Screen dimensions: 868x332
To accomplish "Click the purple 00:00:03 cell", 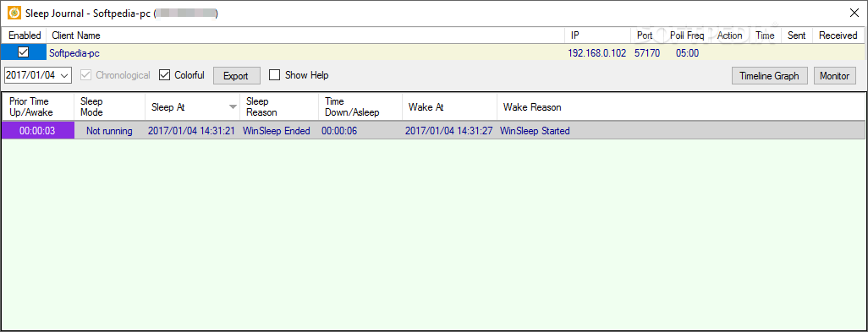I will pyautogui.click(x=37, y=131).
